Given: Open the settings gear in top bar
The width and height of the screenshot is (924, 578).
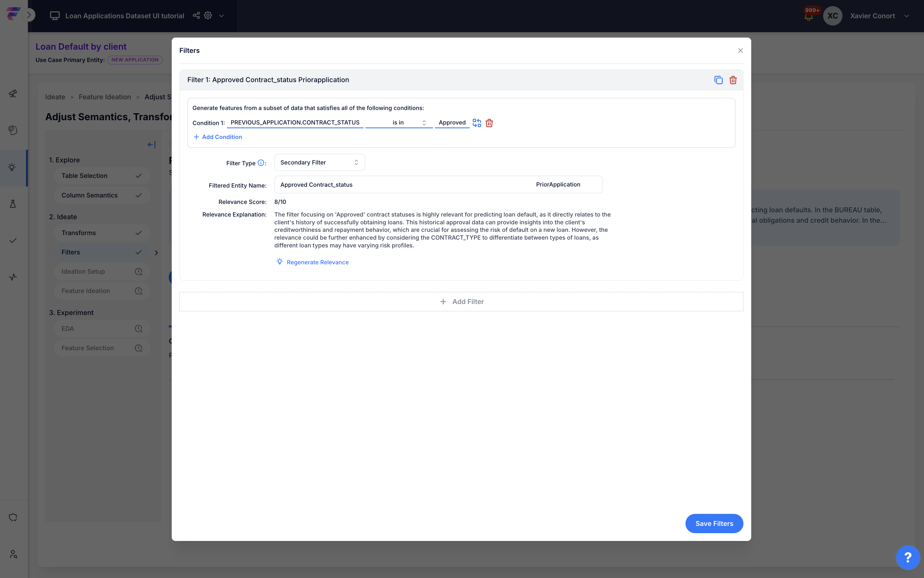Looking at the screenshot, I should (208, 16).
